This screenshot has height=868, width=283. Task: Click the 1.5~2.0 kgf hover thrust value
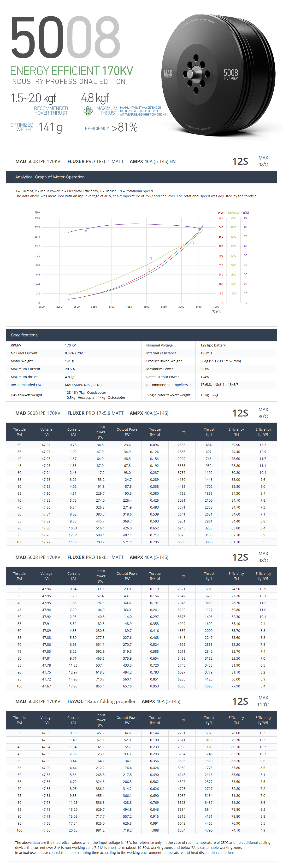coord(33,98)
